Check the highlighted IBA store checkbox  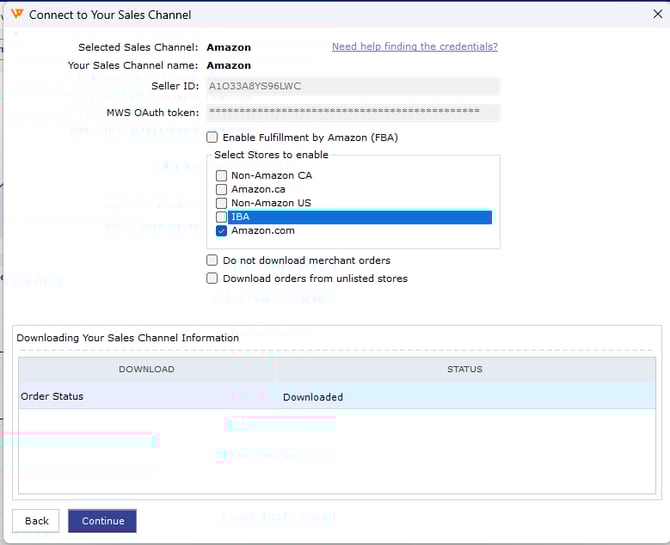click(x=222, y=217)
